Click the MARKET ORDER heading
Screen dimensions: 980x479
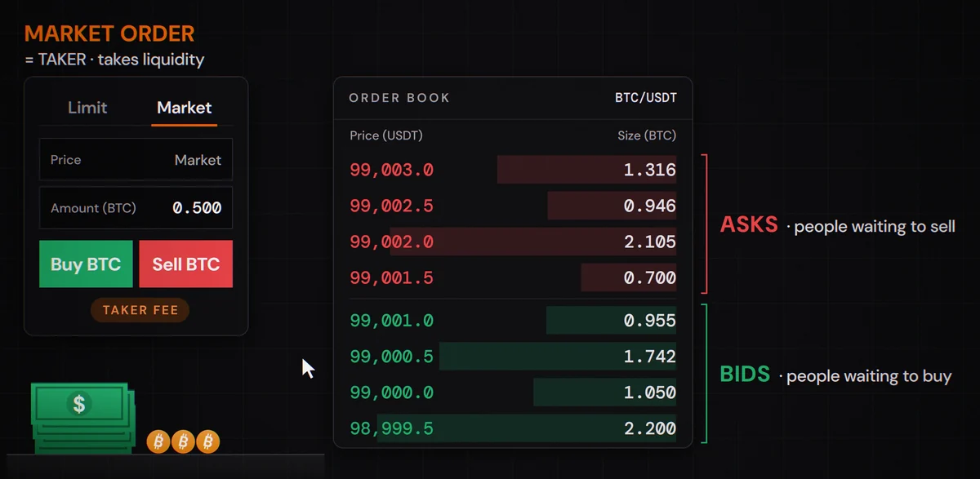109,34
